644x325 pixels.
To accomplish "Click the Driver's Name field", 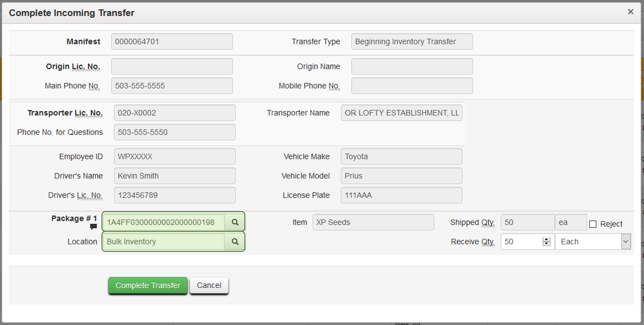I will point(175,176).
